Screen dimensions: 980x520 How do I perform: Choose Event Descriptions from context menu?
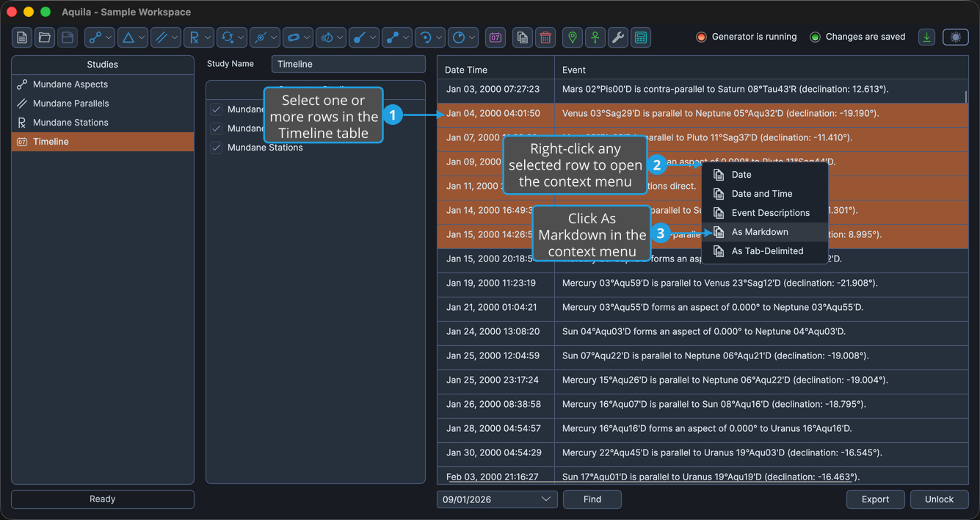pos(765,213)
